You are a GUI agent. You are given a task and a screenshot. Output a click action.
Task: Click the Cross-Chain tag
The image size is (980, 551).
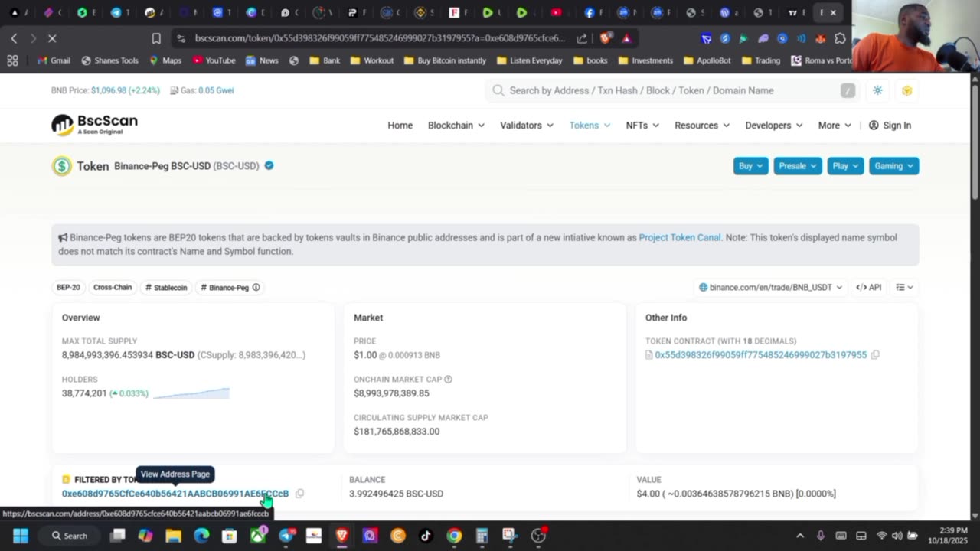point(113,288)
